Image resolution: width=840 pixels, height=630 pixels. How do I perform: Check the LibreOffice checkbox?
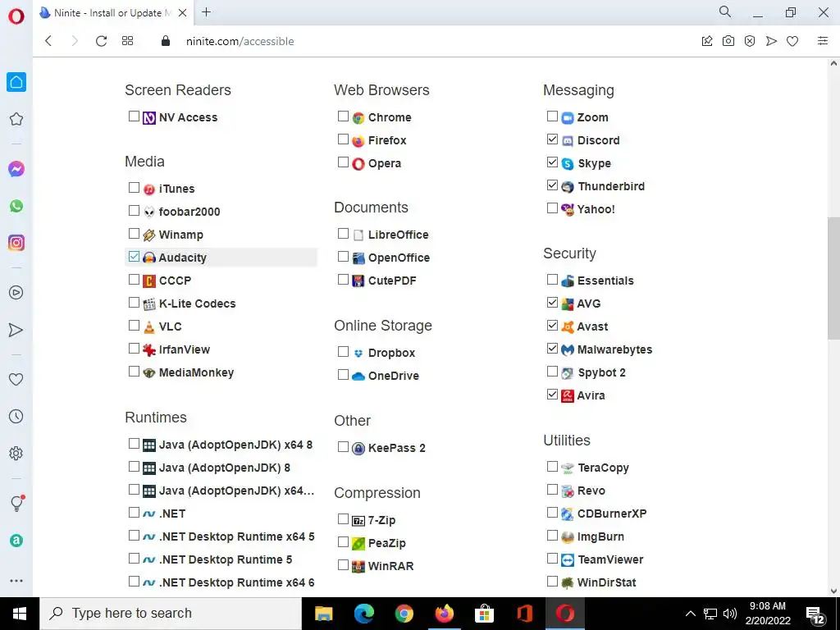[344, 234]
